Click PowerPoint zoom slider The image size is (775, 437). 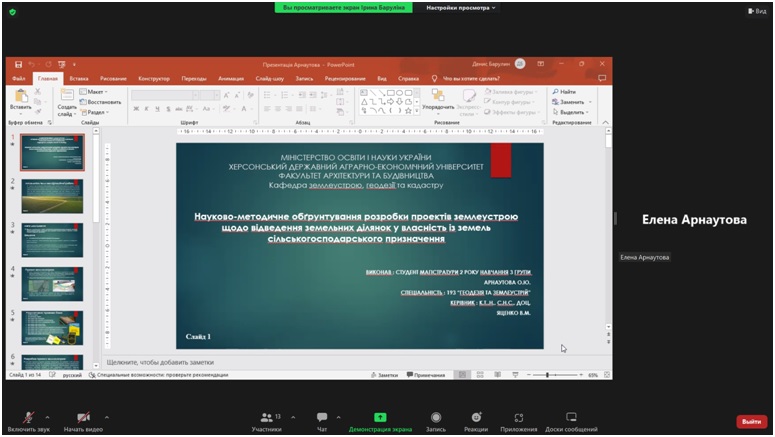(555, 375)
